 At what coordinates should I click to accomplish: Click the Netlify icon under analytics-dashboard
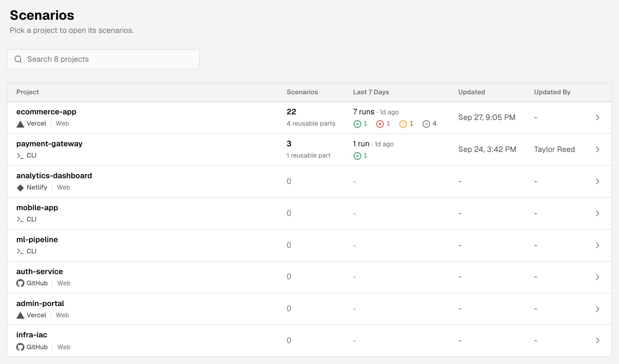point(20,188)
